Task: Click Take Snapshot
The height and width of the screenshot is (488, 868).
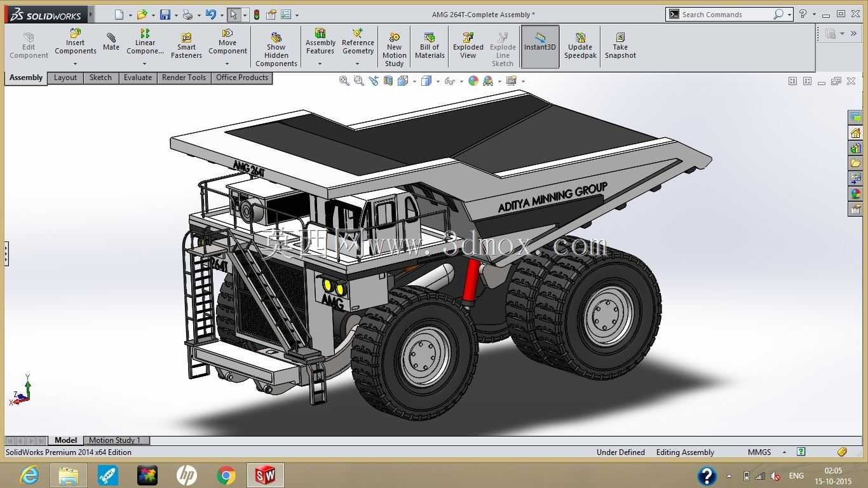Action: point(620,46)
